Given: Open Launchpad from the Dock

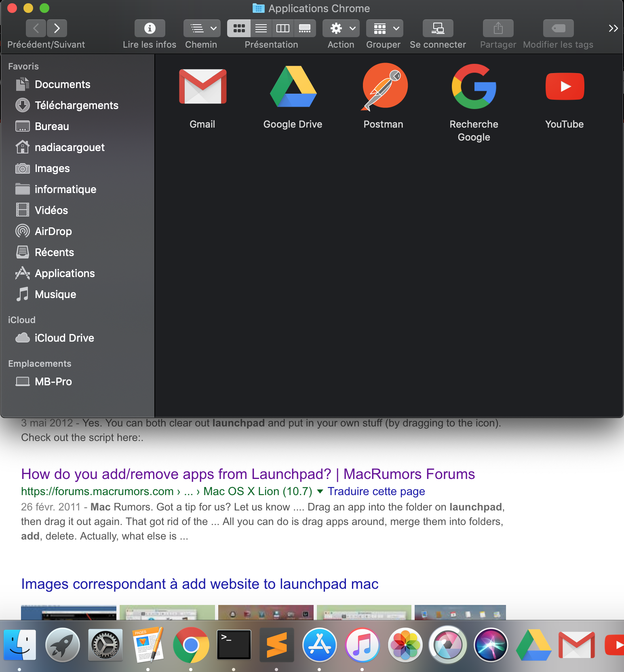Looking at the screenshot, I should (62, 645).
